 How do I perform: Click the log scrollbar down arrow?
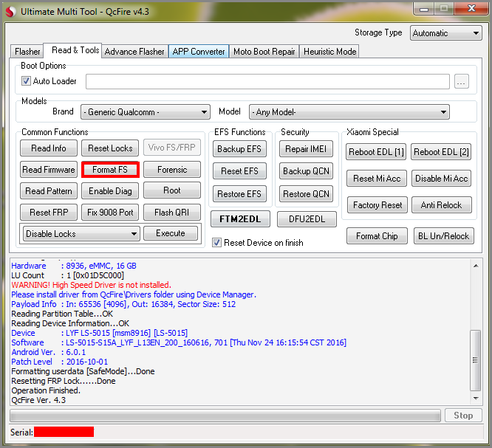pyautogui.click(x=476, y=399)
